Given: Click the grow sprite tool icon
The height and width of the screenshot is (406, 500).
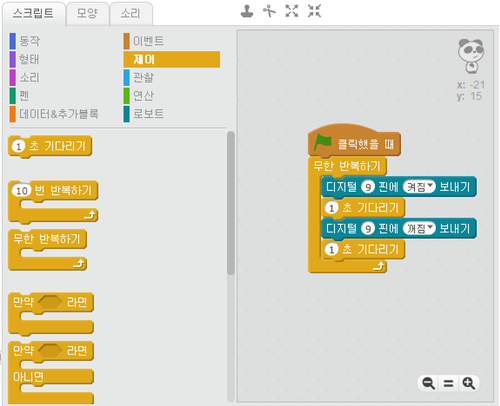Looking at the screenshot, I should pyautogui.click(x=292, y=11).
